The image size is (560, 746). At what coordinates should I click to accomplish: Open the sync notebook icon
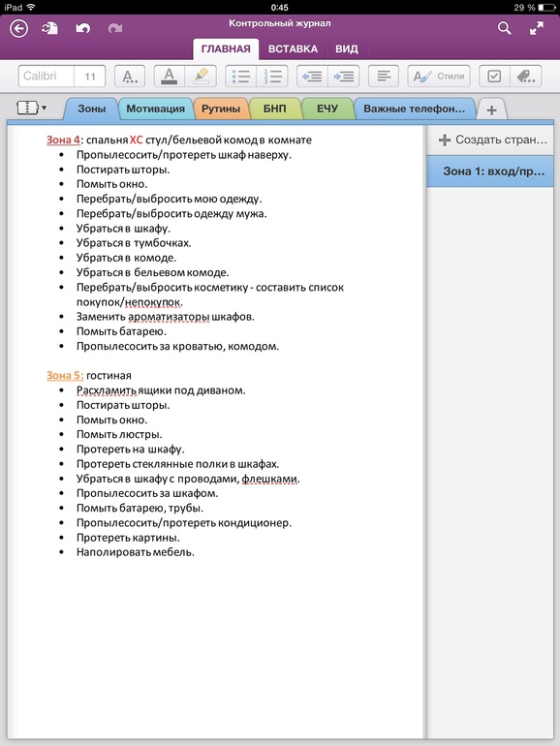(50, 28)
